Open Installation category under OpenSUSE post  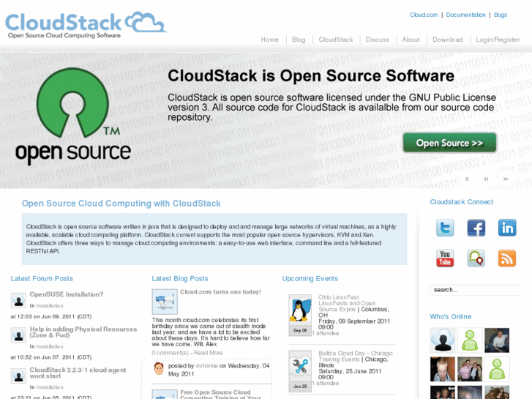point(50,305)
